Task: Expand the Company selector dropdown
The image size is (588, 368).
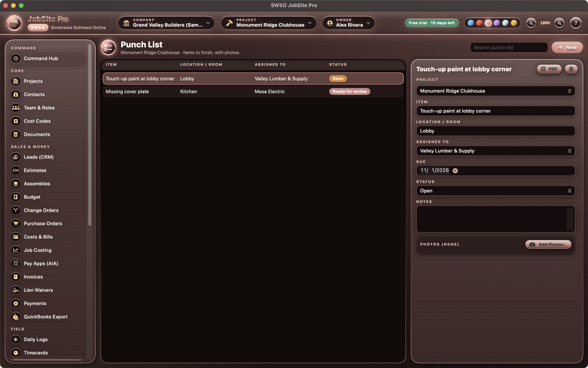Action: tap(166, 23)
